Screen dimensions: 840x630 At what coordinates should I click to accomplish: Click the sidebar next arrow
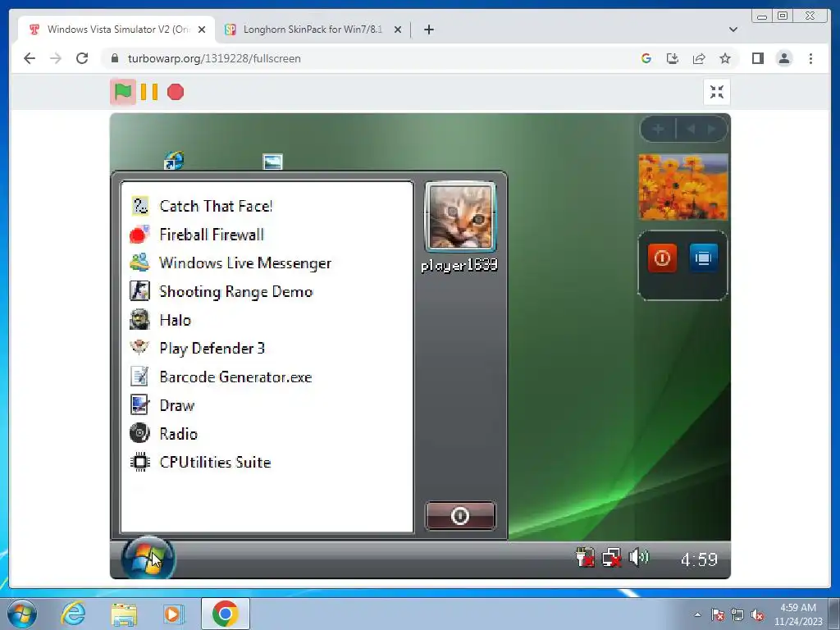tap(712, 129)
